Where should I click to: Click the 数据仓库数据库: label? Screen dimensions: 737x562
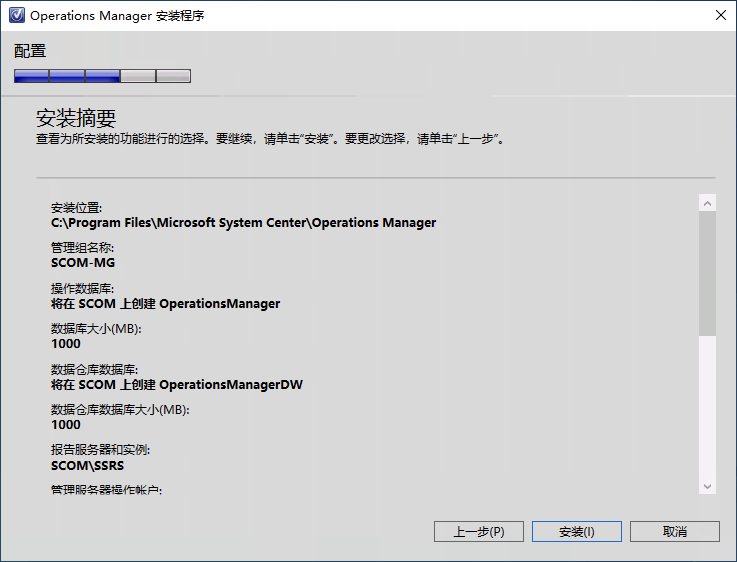tap(94, 369)
